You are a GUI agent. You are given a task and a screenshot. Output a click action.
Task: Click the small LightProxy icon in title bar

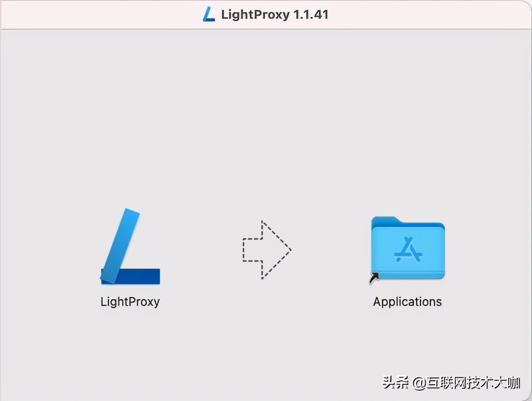pos(209,14)
